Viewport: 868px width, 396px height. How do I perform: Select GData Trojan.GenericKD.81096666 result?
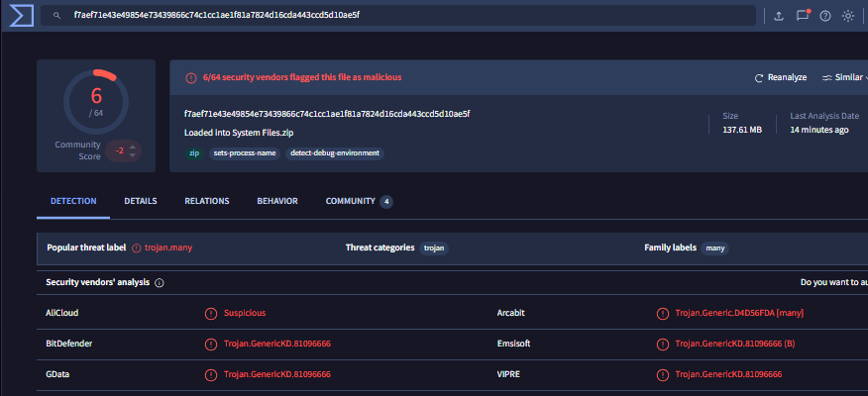tap(277, 374)
